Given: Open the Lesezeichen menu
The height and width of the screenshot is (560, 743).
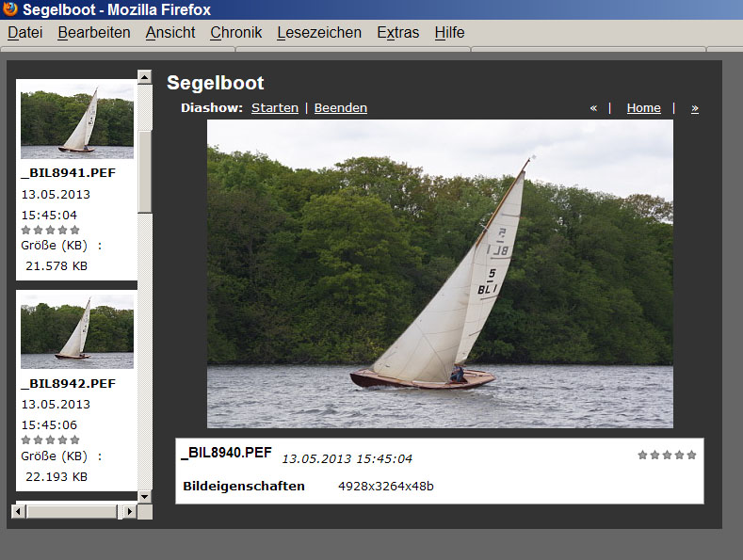Looking at the screenshot, I should 319,32.
